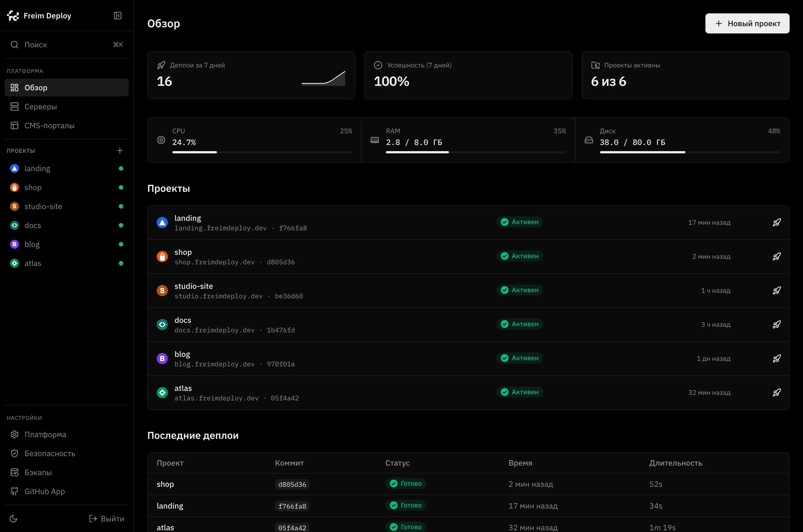The image size is (803, 532).
Task: Click the blue landing avatar in the projects list
Action: pos(162,223)
